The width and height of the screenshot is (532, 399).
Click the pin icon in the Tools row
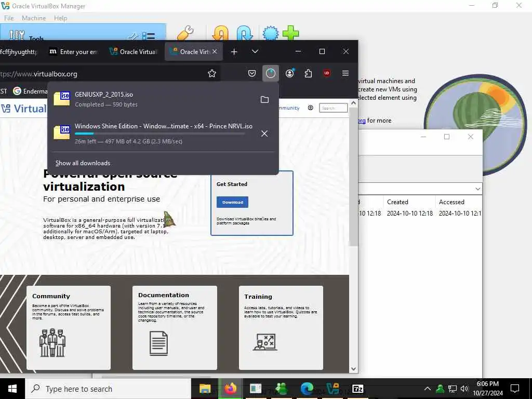pos(132,36)
